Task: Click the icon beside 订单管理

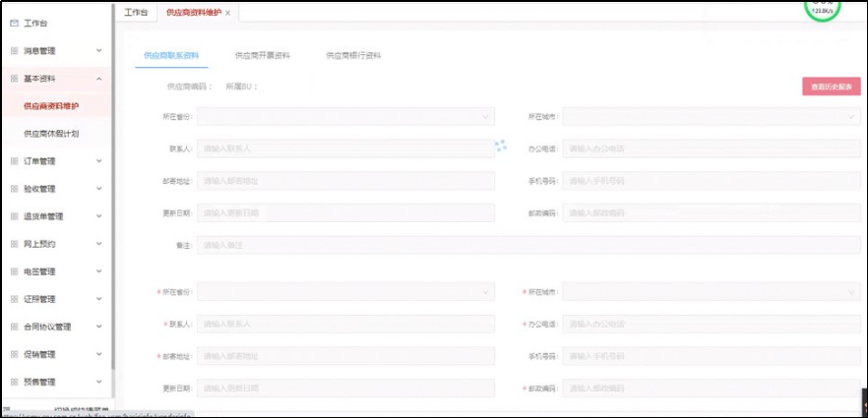Action: (14, 161)
